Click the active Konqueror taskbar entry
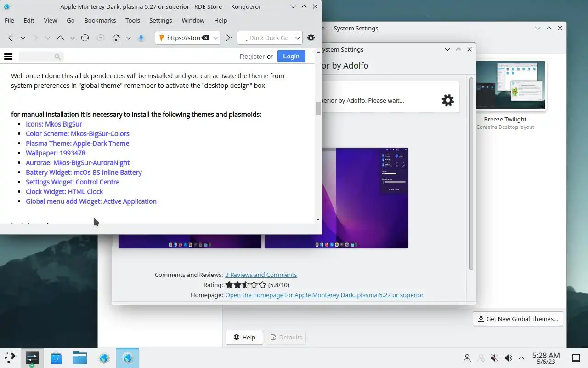Image resolution: width=588 pixels, height=368 pixels. click(128, 358)
